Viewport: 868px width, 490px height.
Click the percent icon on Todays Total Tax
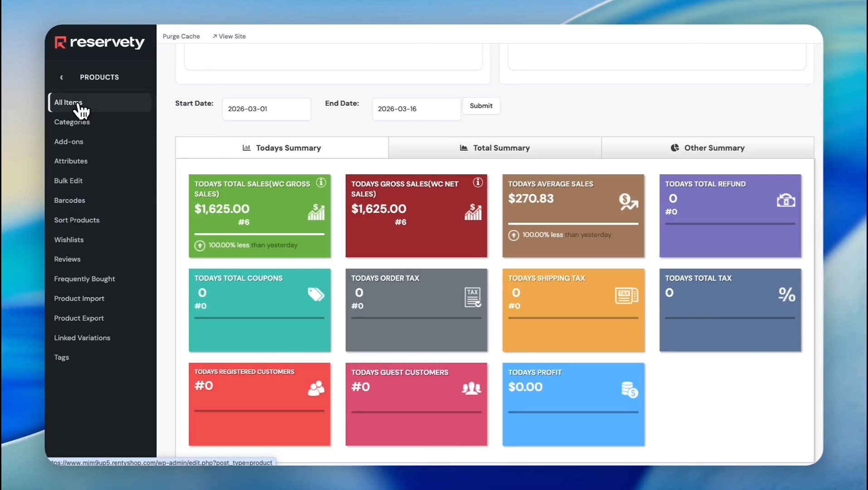pos(787,295)
